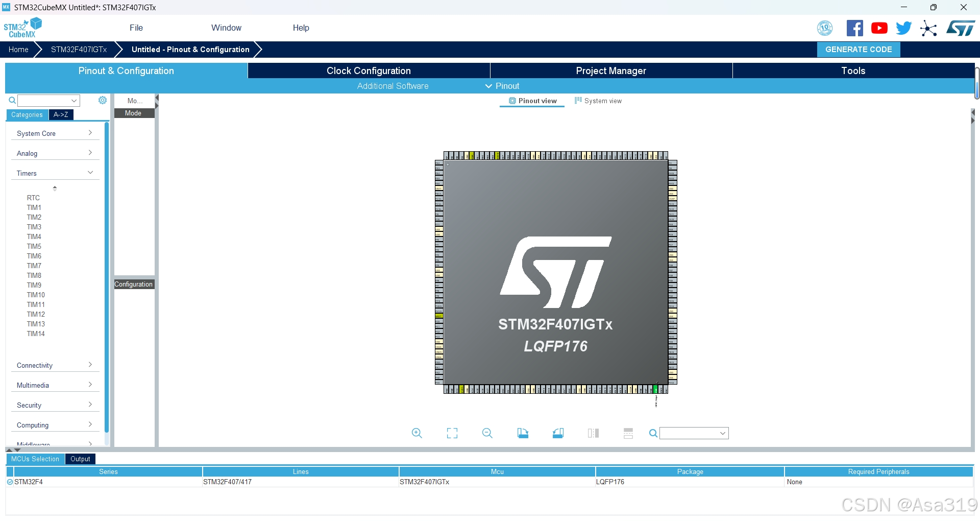Click the Configuration section header
Viewport: 980px width, 521px height.
[134, 285]
